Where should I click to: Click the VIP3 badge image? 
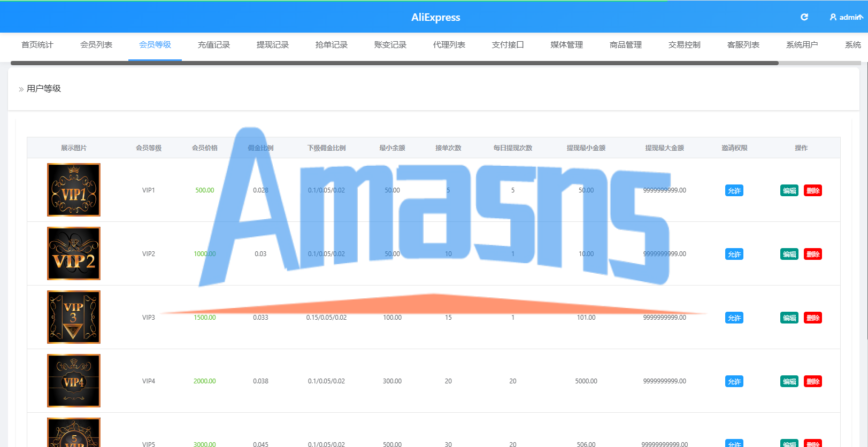pos(74,317)
